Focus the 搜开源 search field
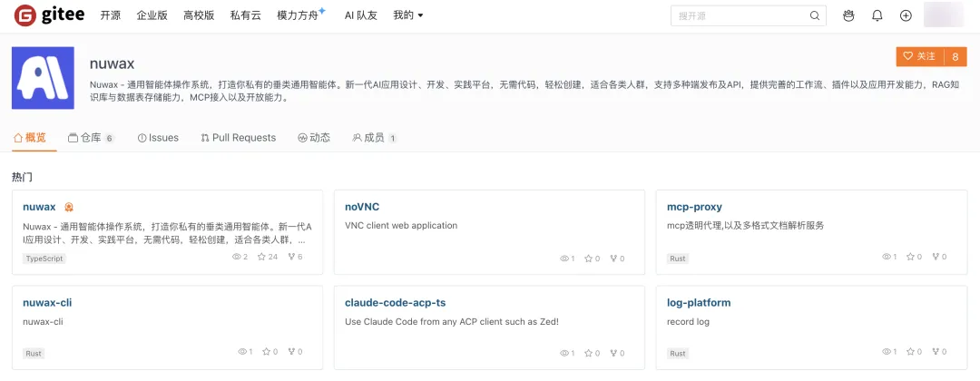The height and width of the screenshot is (381, 980). point(748,15)
